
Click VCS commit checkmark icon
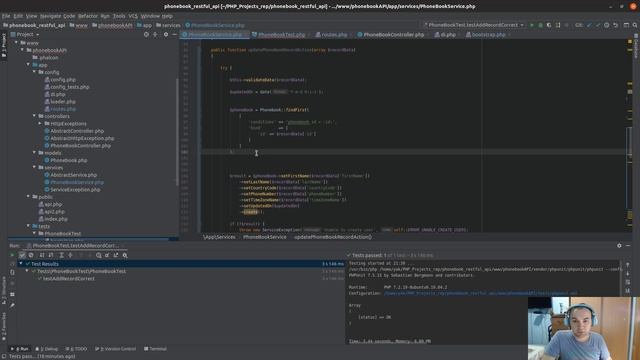598,25
